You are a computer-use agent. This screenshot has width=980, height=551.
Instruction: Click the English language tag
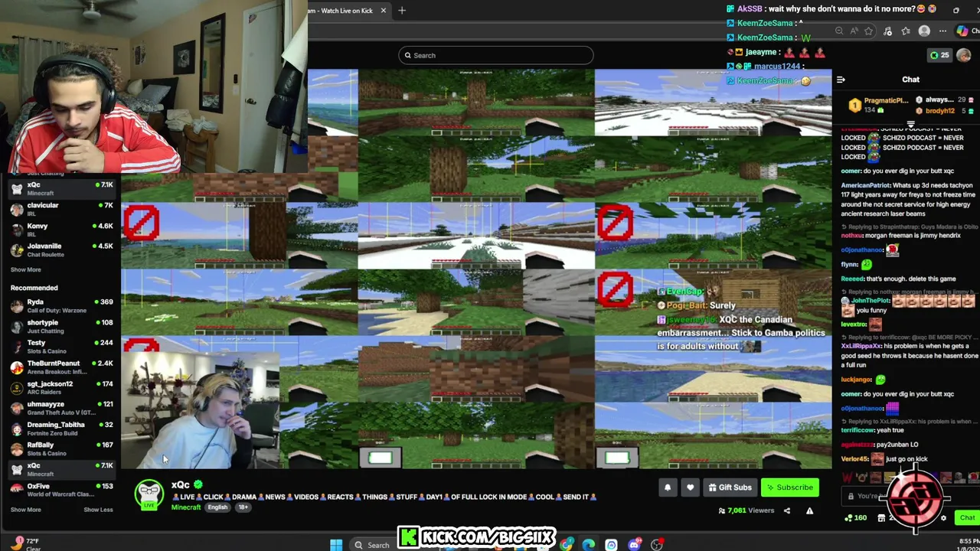coord(217,507)
